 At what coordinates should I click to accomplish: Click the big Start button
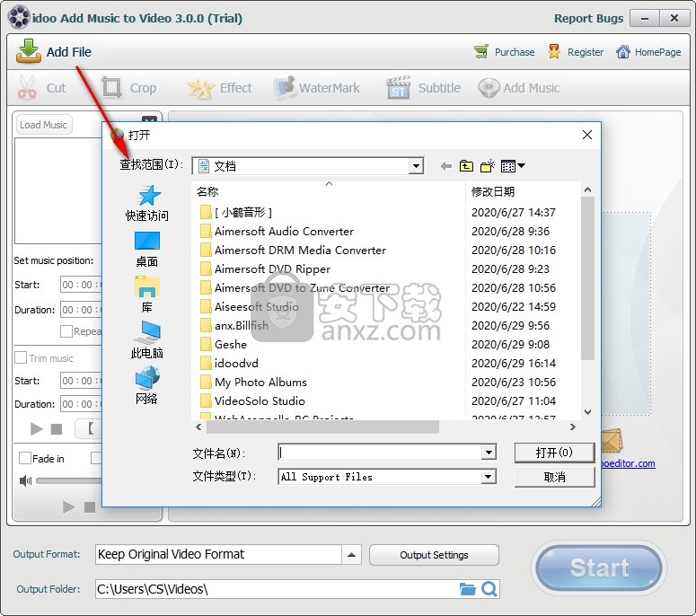tap(599, 568)
